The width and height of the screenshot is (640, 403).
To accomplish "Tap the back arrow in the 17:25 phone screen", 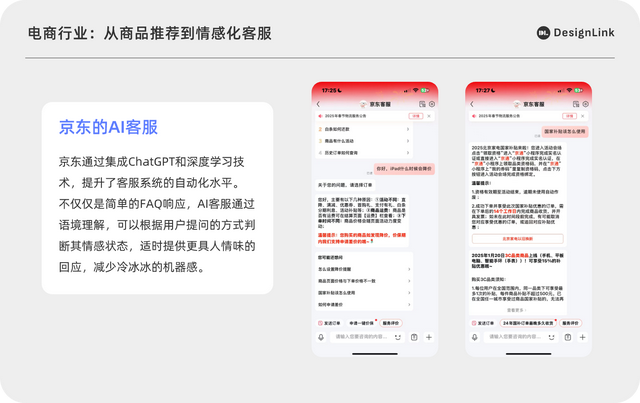I will [x=318, y=104].
